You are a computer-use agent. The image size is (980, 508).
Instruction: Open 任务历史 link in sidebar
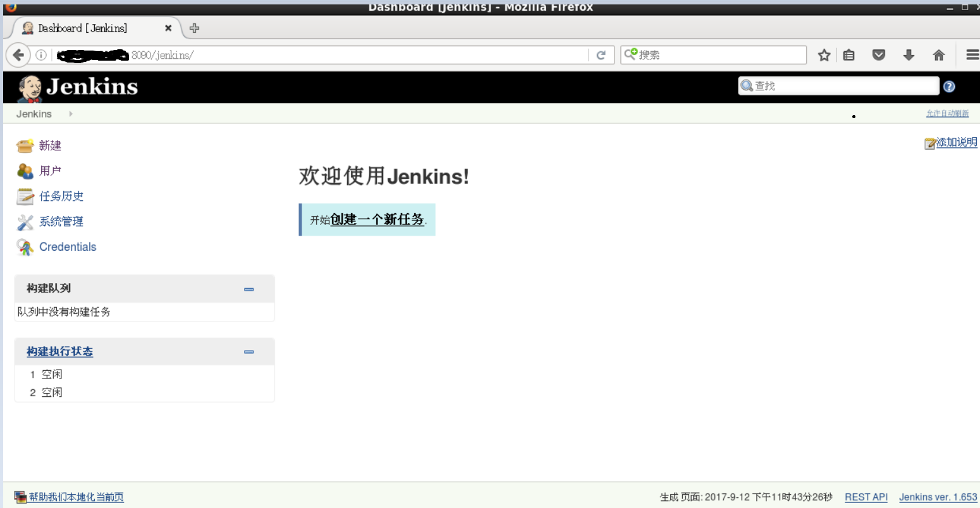click(61, 197)
